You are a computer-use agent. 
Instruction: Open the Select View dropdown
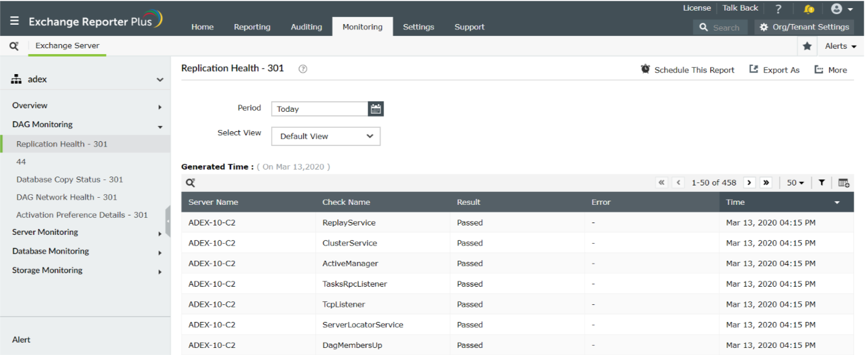[325, 136]
